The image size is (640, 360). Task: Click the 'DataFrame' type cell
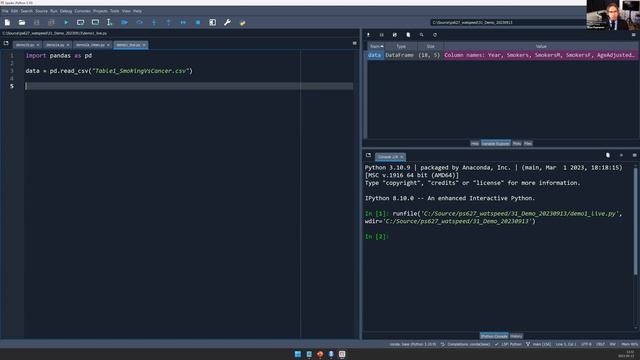[x=400, y=55]
